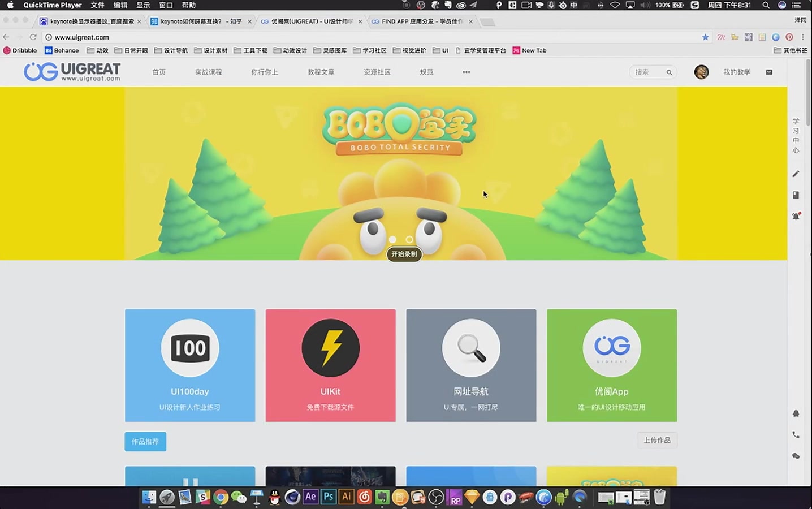Expand the 视觉进阶 bookmark folder
This screenshot has height=509, width=812.
point(409,50)
